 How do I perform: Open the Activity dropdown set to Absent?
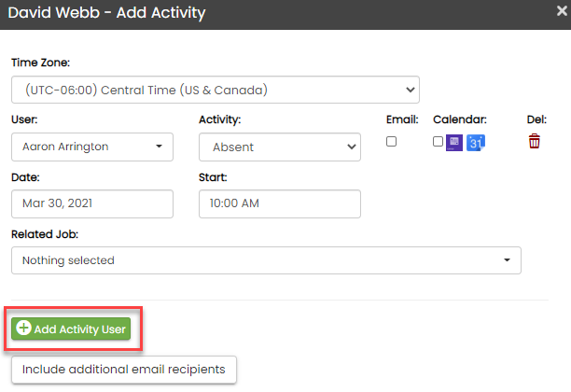click(279, 147)
